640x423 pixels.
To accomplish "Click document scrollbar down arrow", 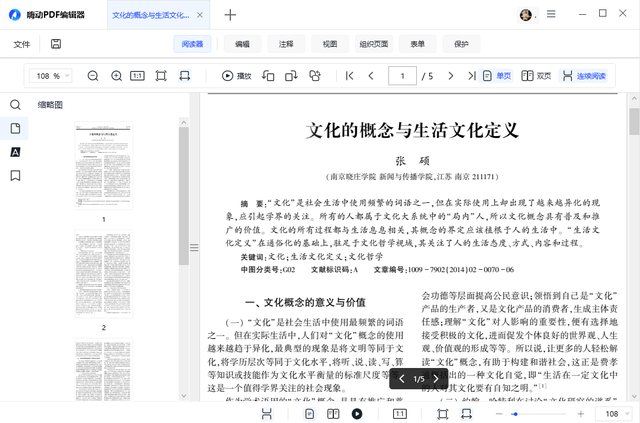I will tap(634, 396).
